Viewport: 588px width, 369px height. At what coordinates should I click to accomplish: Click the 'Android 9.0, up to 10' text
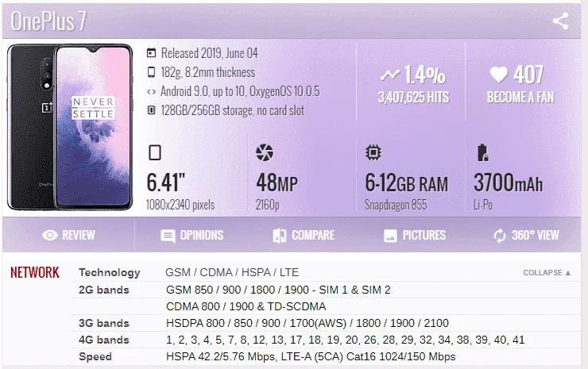[x=203, y=91]
